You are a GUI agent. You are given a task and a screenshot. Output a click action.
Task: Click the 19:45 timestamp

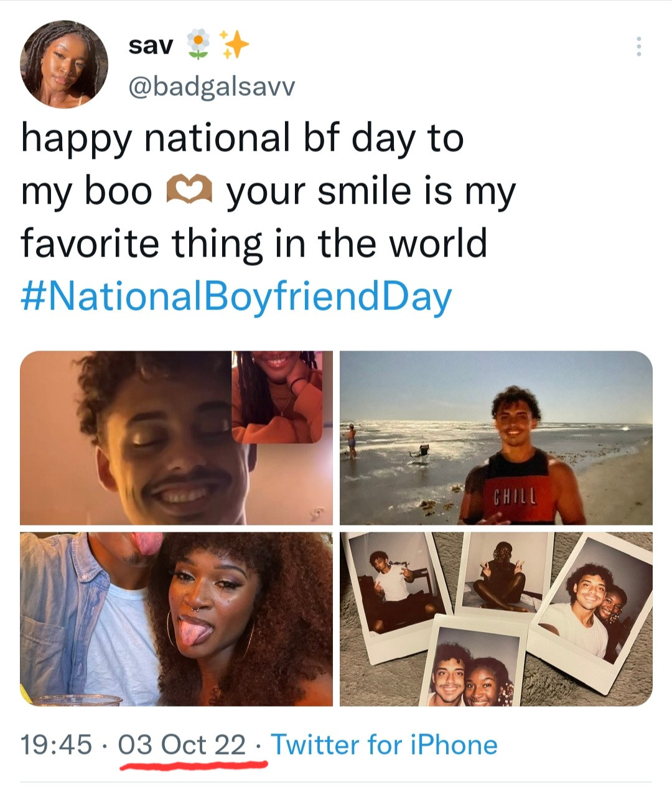tap(56, 745)
